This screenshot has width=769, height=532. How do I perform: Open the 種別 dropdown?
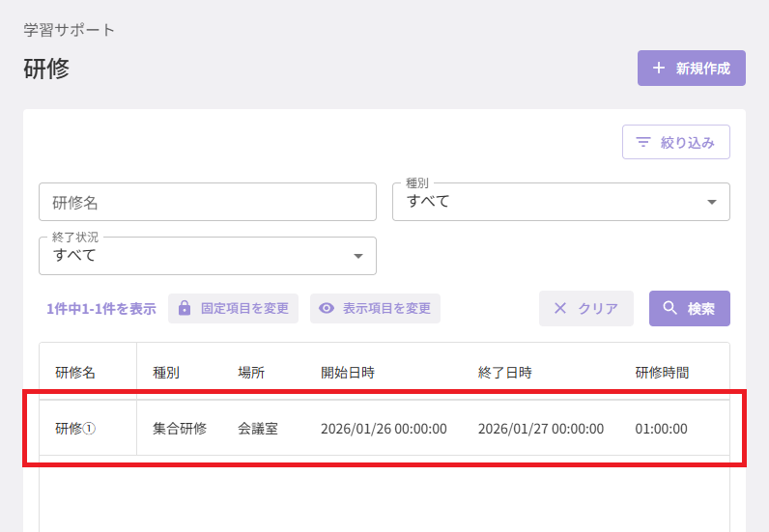(561, 202)
